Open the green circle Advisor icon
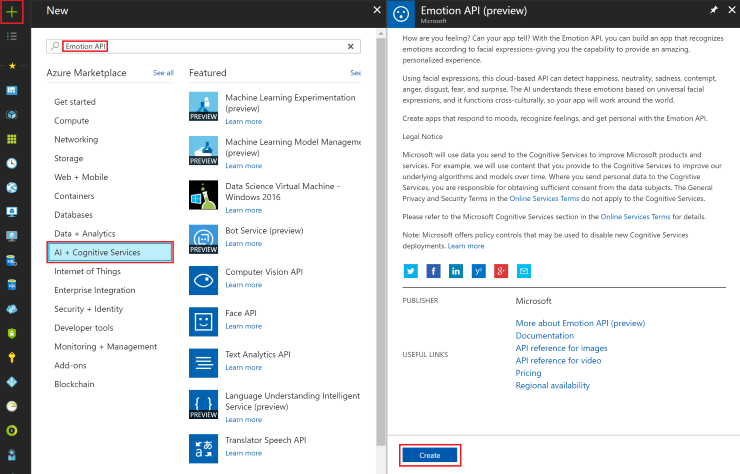740x474 pixels. click(x=12, y=431)
